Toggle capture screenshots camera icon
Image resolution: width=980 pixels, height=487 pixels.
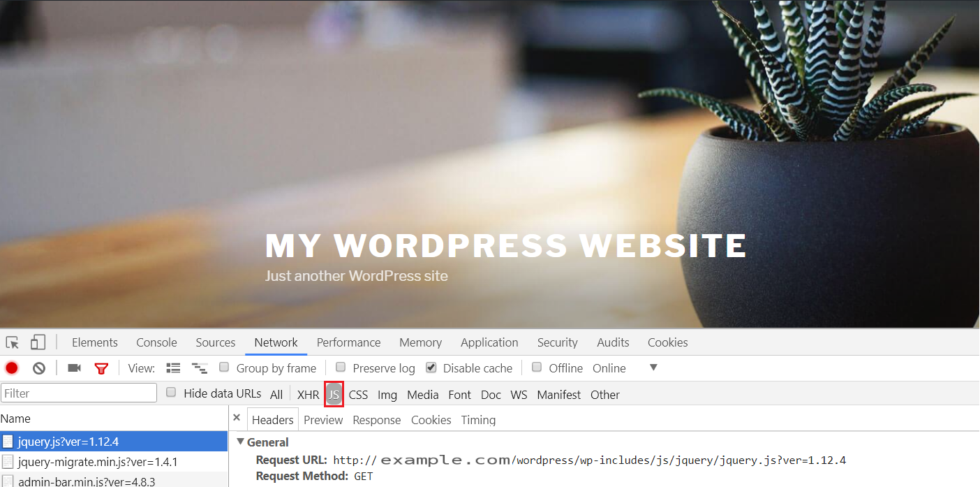click(74, 368)
